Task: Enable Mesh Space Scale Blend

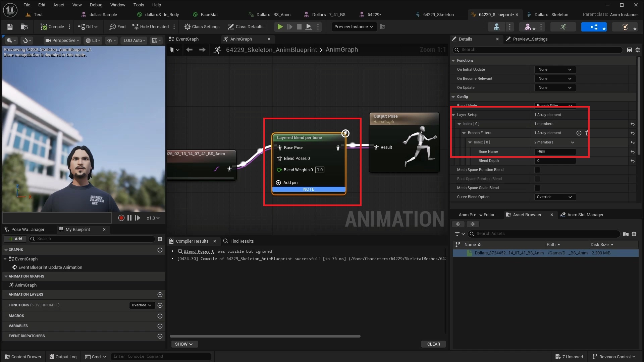Action: [537, 188]
